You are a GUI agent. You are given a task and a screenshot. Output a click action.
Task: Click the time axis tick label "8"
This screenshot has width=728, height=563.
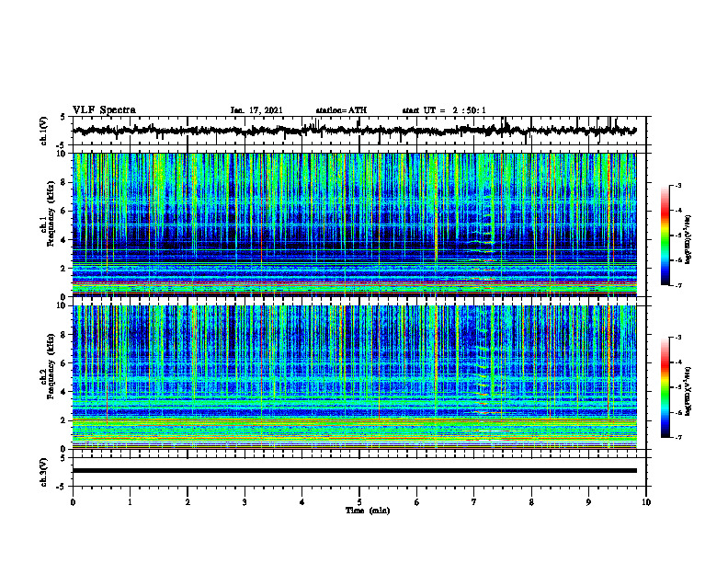[x=531, y=502]
